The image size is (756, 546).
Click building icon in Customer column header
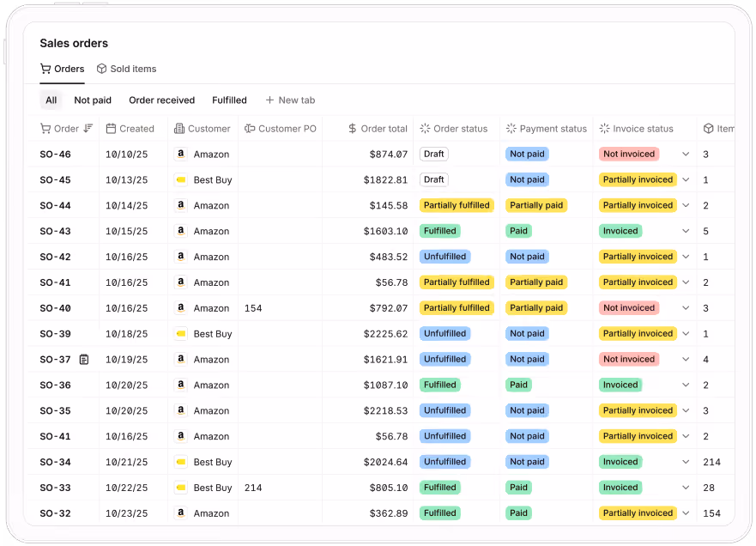(x=179, y=128)
